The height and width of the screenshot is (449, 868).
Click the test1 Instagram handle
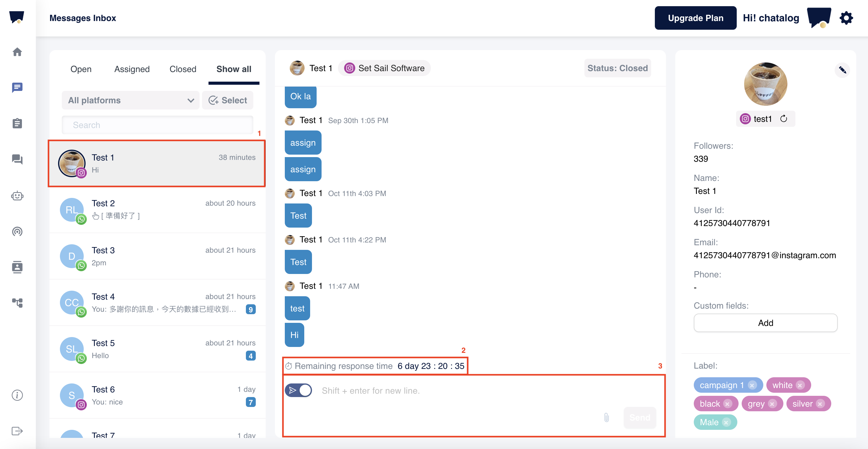coord(763,119)
